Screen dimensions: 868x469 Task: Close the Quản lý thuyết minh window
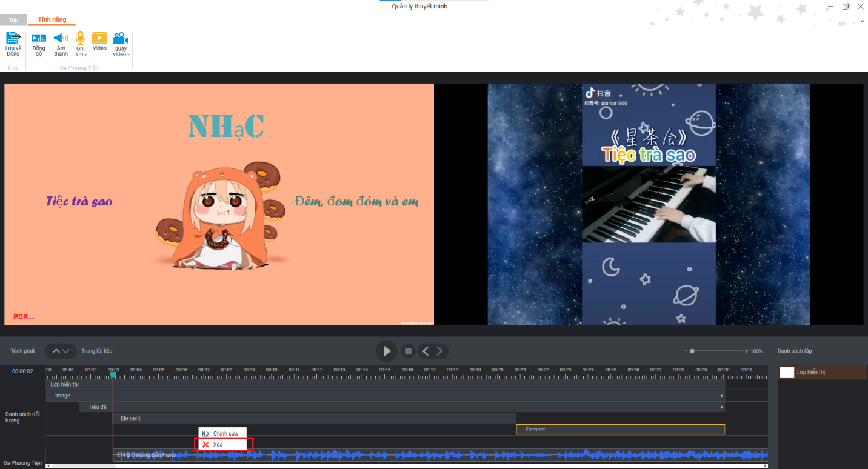pyautogui.click(x=862, y=7)
